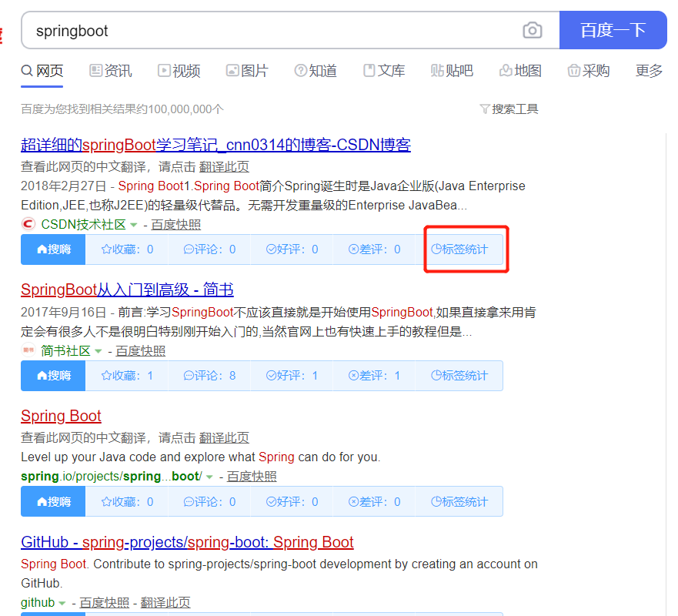Click 翻译此页 next to github 百度快照

(165, 603)
